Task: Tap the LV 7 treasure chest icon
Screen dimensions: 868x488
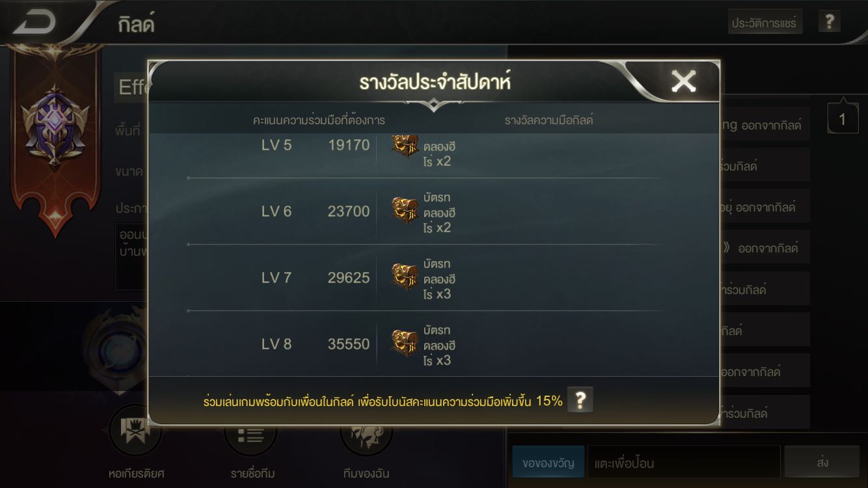Action: (405, 277)
